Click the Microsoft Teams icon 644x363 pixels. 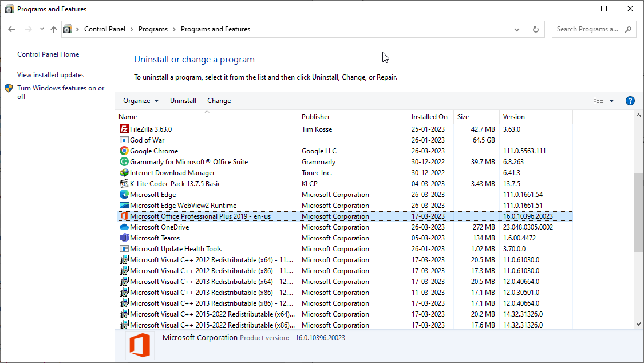[124, 238]
